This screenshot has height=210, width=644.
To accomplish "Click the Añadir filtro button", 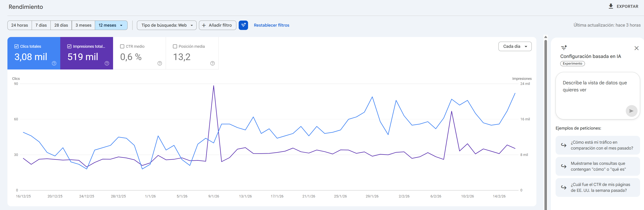I will [x=217, y=25].
